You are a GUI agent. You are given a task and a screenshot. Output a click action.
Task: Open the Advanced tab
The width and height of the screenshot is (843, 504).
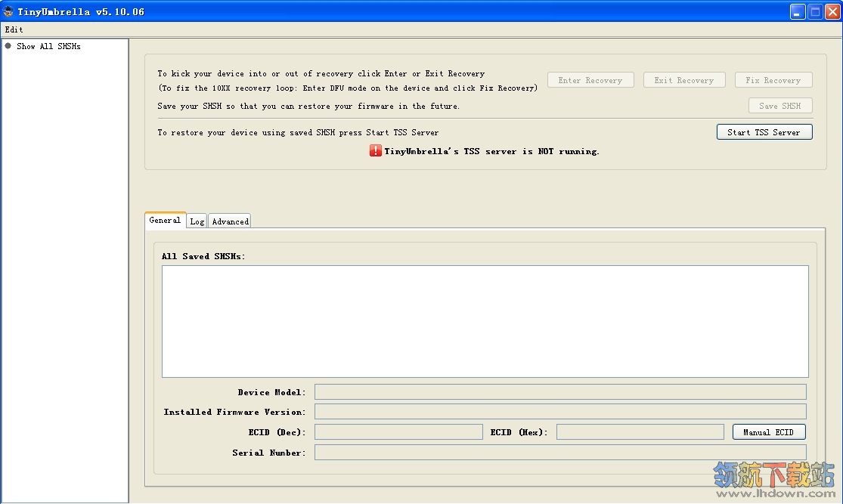[230, 221]
